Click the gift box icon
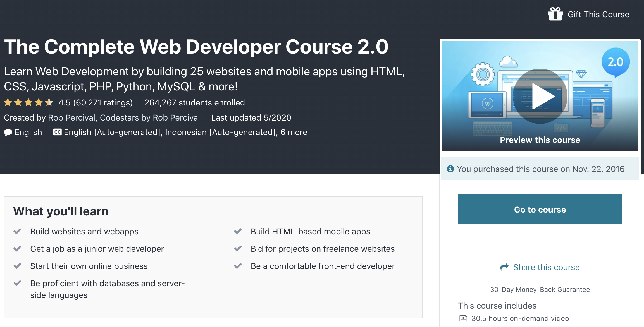 point(555,14)
